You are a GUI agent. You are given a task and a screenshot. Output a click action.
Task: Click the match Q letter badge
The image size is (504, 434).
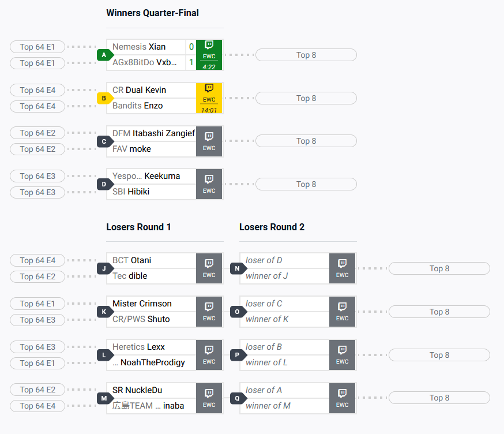(x=239, y=398)
